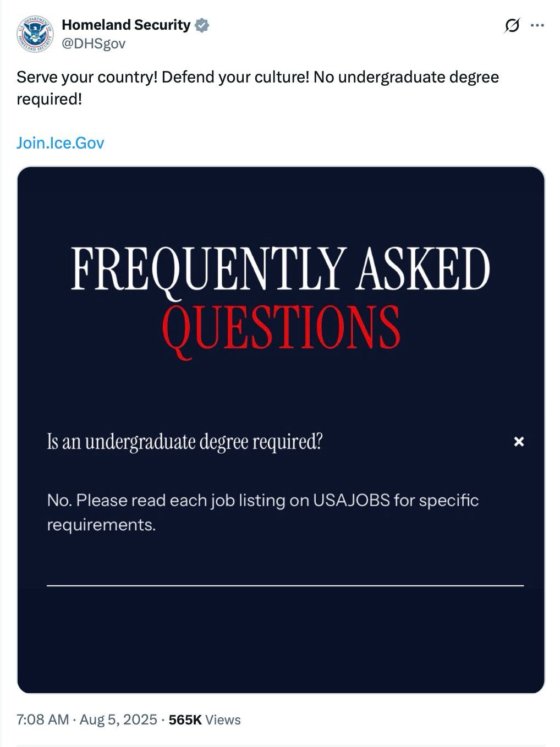560x747 pixels.
Task: Open the Homeland Security profile name
Action: click(x=125, y=24)
